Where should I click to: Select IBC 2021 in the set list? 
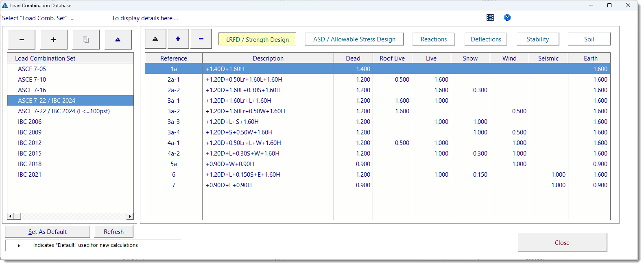[x=70, y=175]
